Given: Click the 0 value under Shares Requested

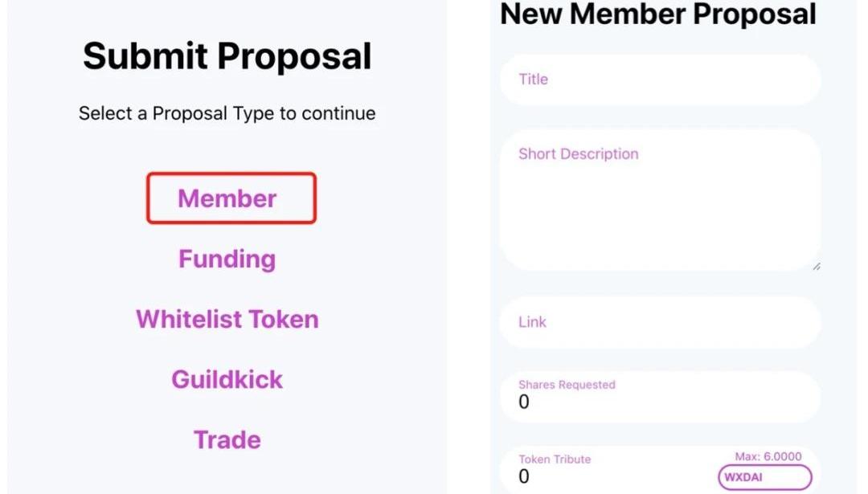Looking at the screenshot, I should point(524,402).
